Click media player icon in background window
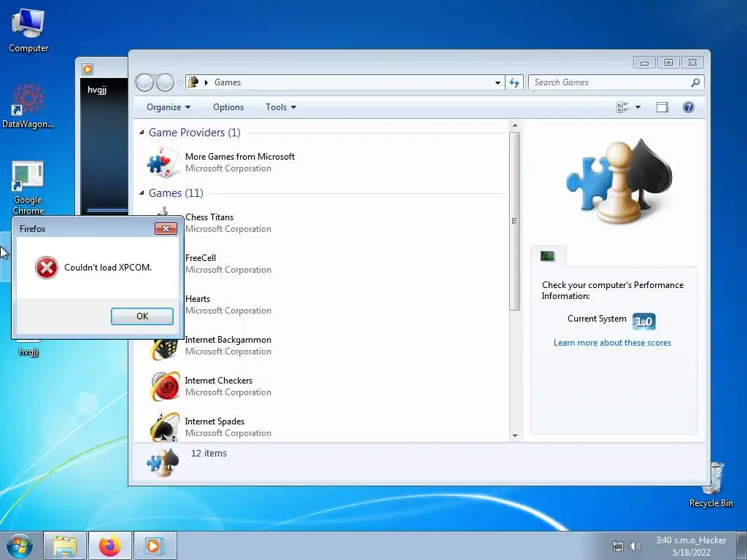This screenshot has height=560, width=747. (x=88, y=69)
